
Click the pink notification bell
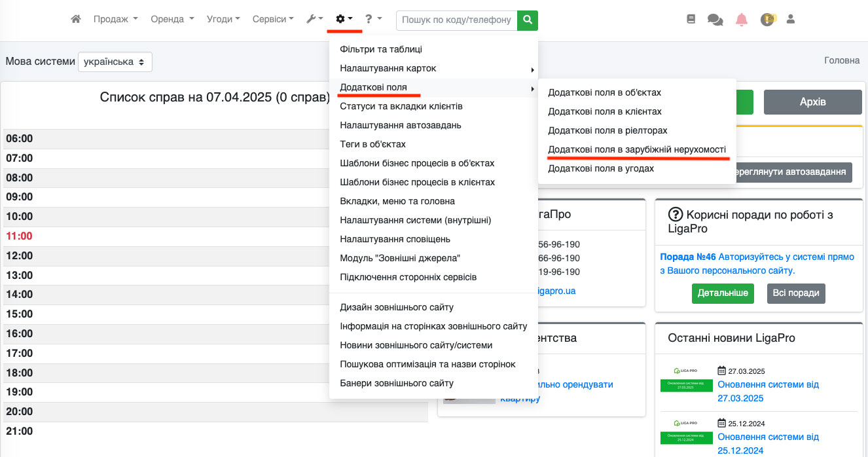tap(741, 20)
